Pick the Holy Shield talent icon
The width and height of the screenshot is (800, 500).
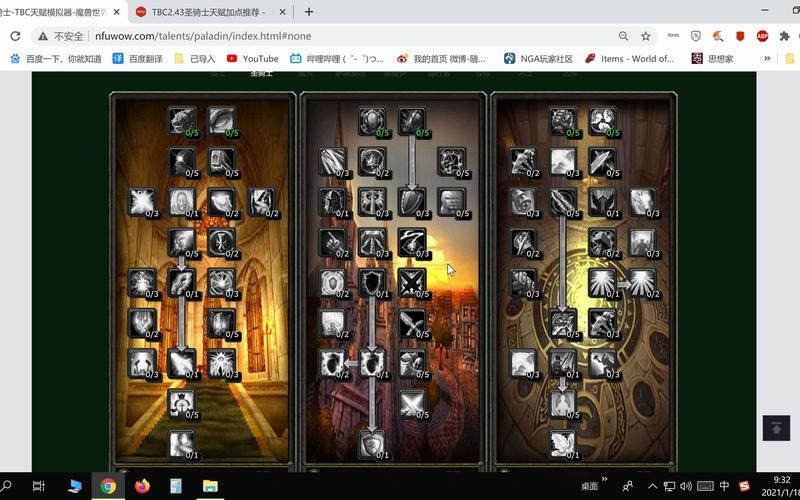point(372,362)
